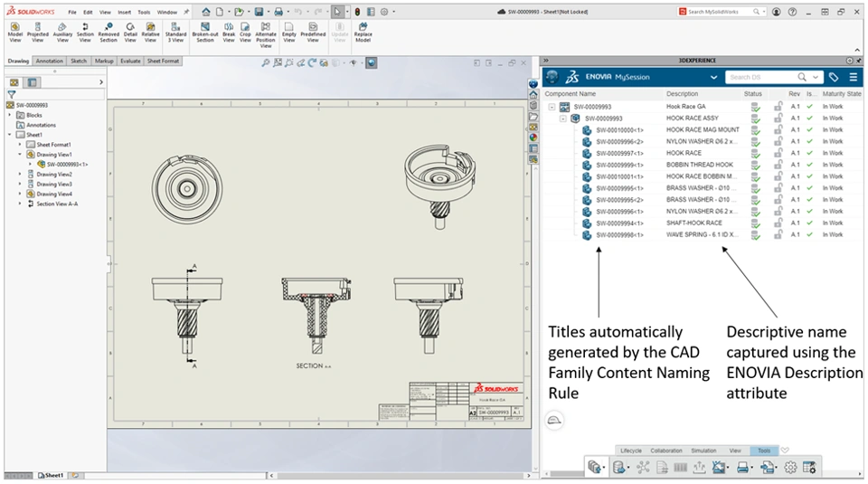The image size is (868, 484).
Task: Open the MySession dropdown chevron
Action: point(713,78)
